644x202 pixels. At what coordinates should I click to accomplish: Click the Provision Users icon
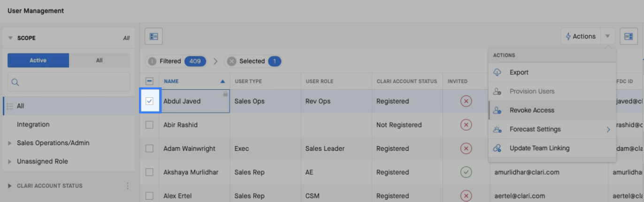(x=498, y=91)
